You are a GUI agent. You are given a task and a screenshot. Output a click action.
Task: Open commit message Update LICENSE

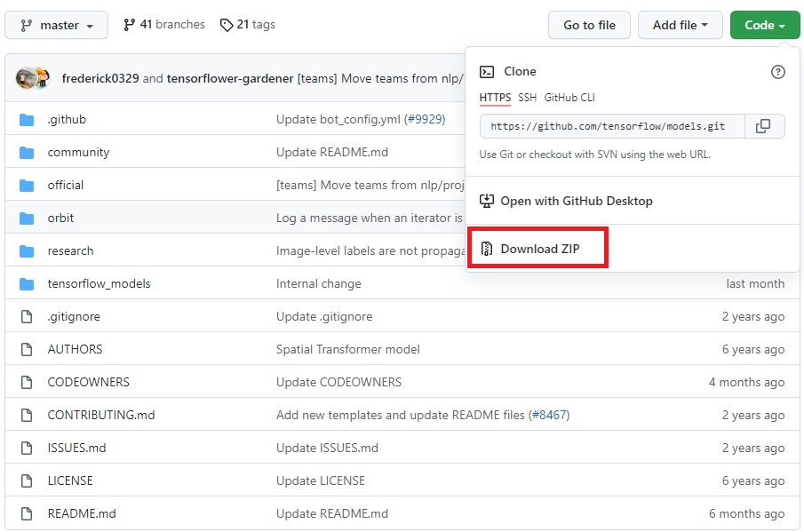click(321, 480)
